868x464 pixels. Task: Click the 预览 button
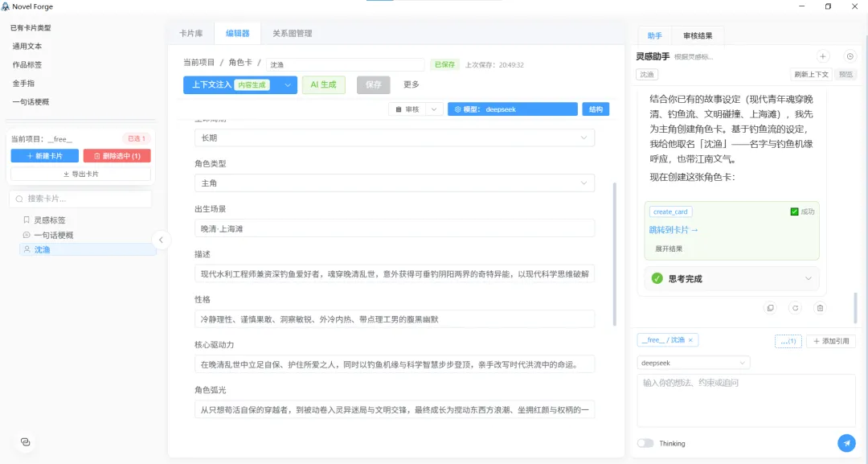845,74
